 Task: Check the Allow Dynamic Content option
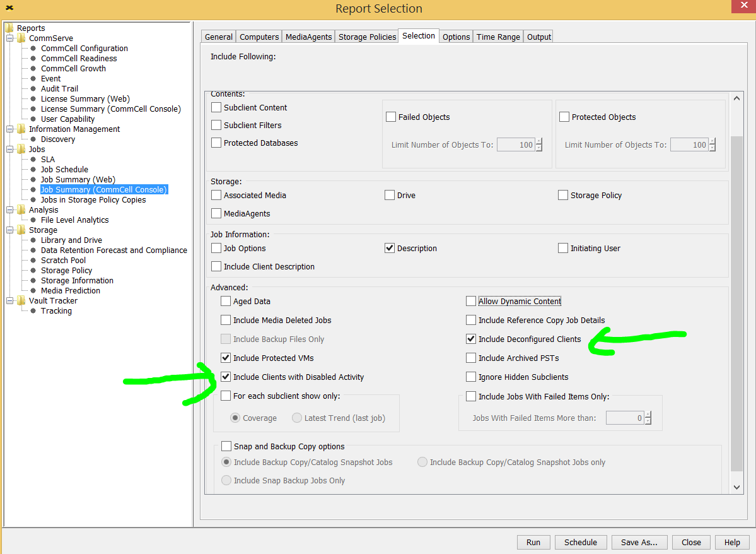click(x=471, y=301)
